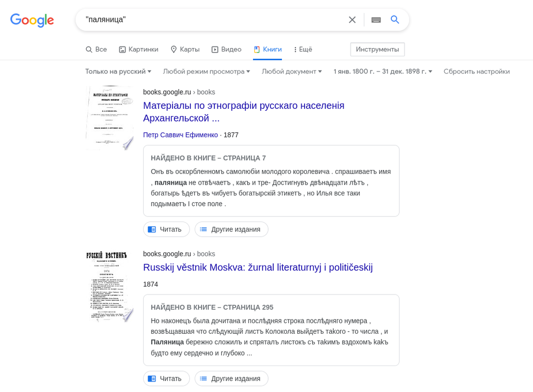Click Читать button under the 1877 book
This screenshot has width=533, height=392.
click(x=166, y=229)
